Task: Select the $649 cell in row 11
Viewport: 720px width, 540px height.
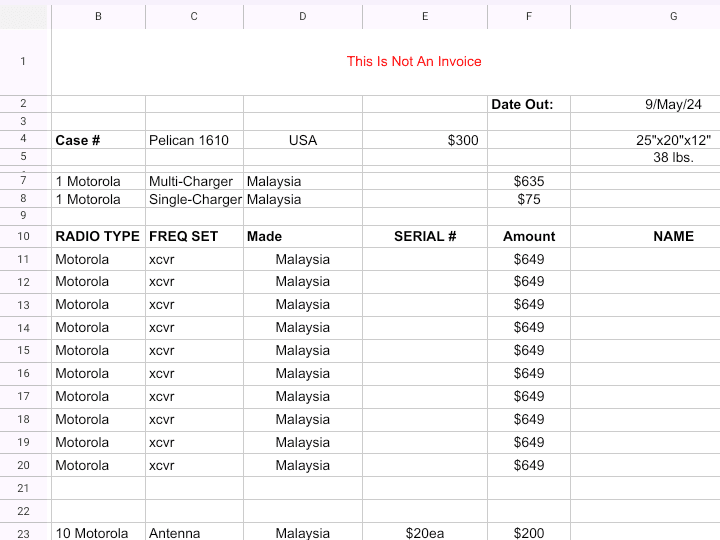Action: 529,259
